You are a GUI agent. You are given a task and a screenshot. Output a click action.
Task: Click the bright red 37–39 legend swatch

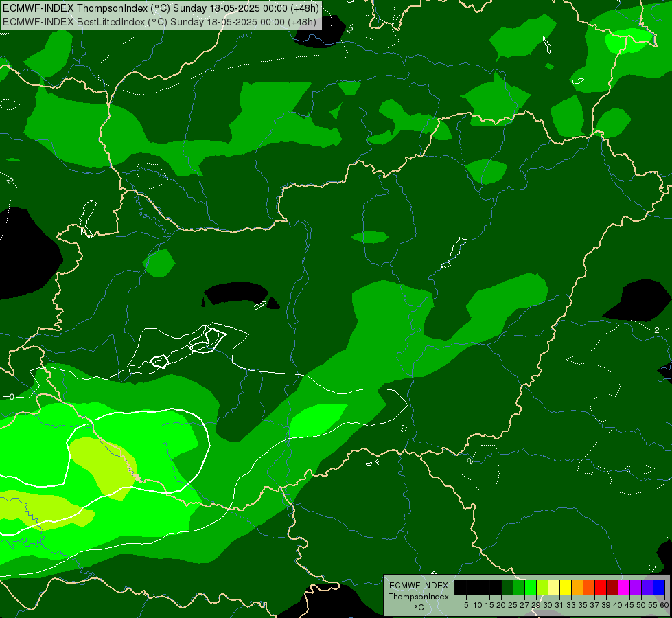[x=601, y=587]
